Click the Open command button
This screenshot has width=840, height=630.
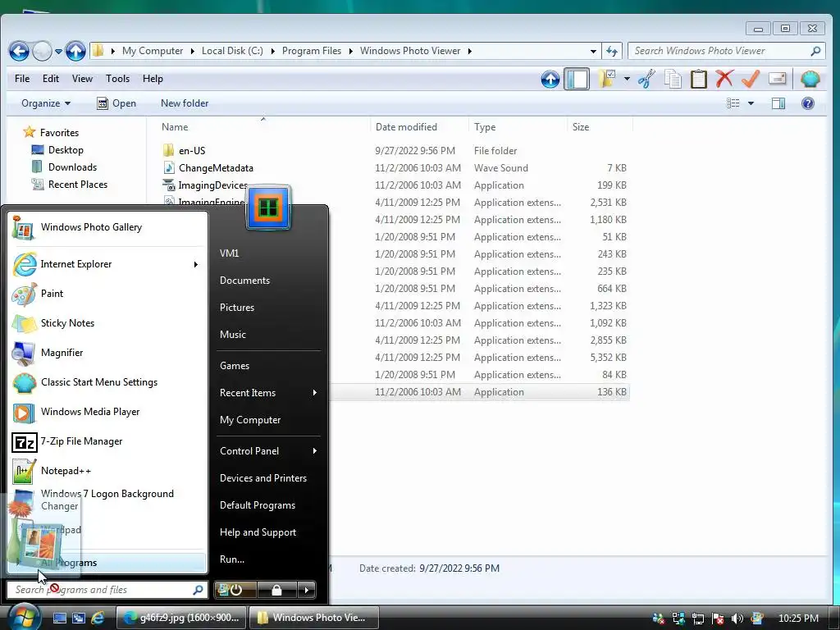point(116,103)
